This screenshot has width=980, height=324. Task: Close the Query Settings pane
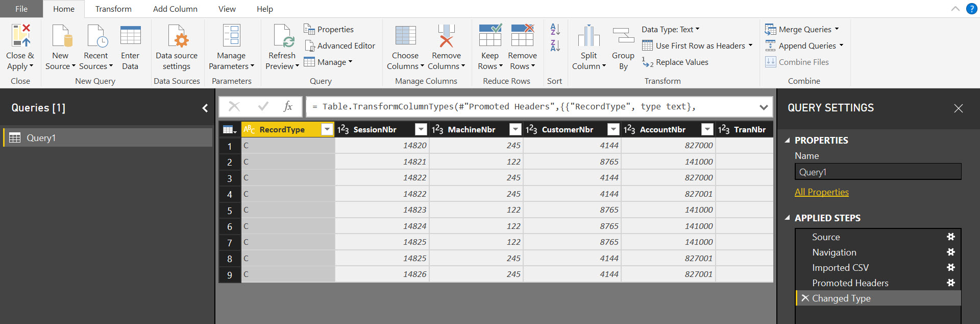tap(959, 108)
